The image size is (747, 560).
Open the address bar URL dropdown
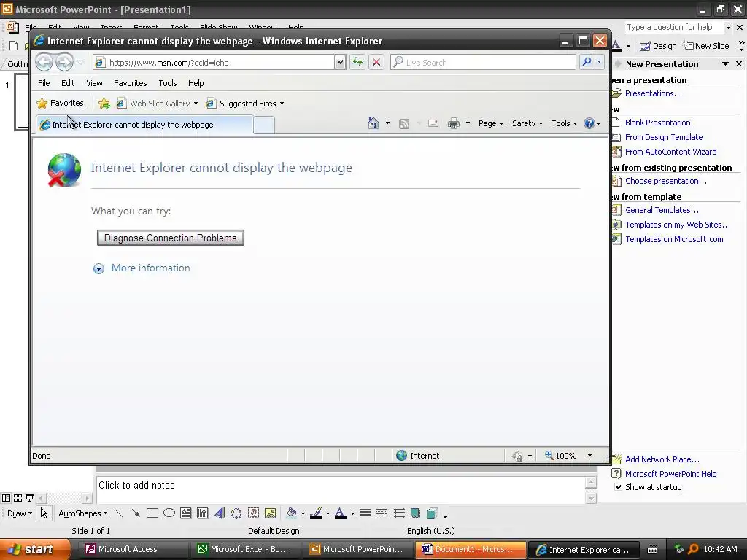[x=340, y=62]
